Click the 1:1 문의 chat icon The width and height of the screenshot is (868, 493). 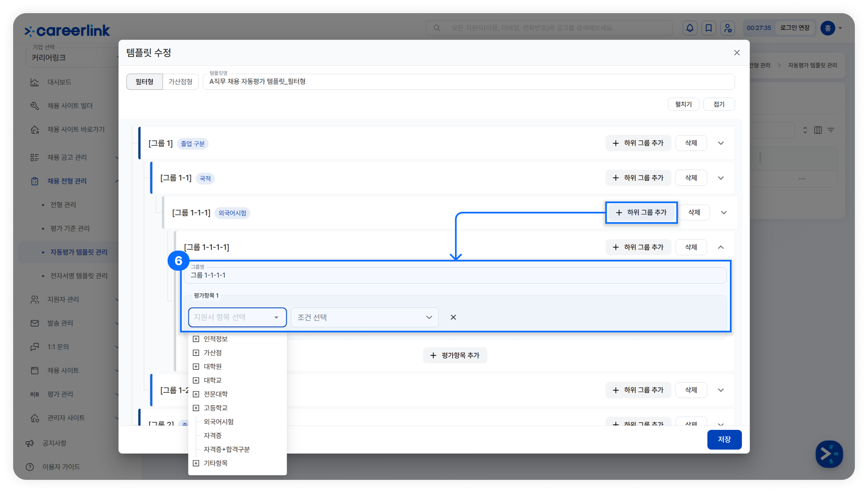coord(35,347)
